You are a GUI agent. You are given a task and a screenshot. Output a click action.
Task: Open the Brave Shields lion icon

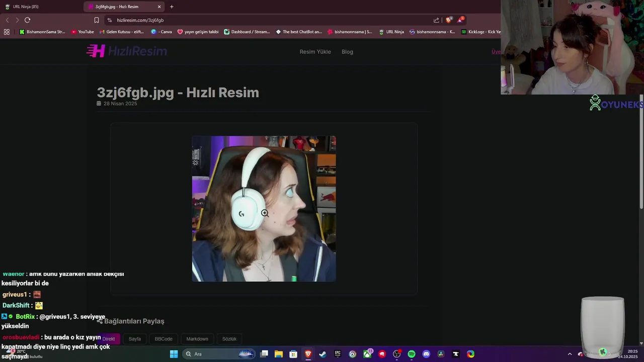click(449, 20)
